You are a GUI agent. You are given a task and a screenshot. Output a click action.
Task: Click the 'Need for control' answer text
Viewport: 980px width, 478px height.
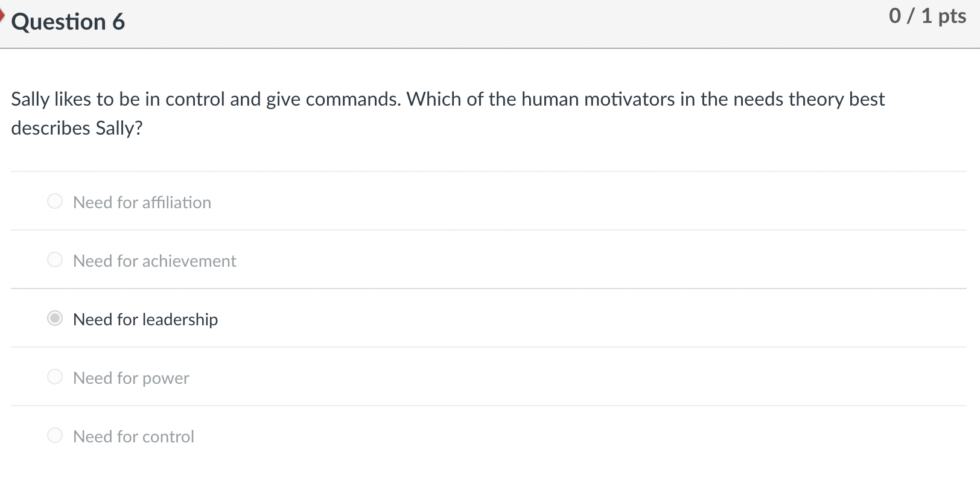pyautogui.click(x=133, y=436)
